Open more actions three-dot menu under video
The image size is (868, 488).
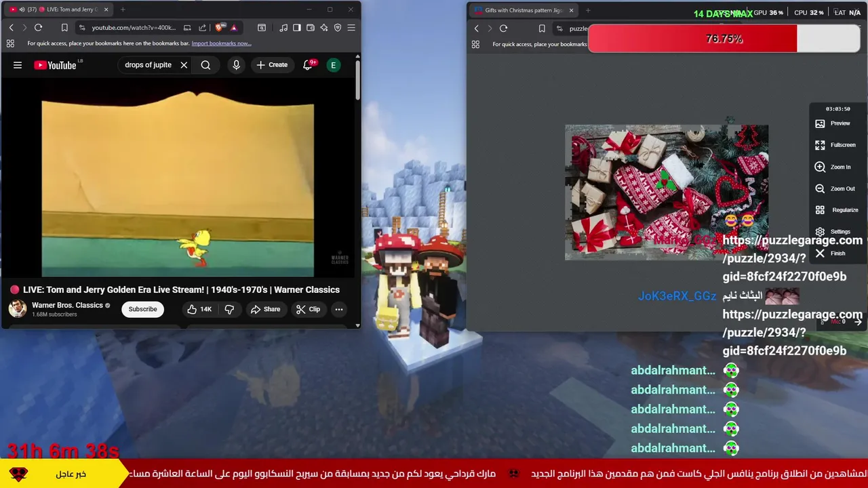(339, 309)
